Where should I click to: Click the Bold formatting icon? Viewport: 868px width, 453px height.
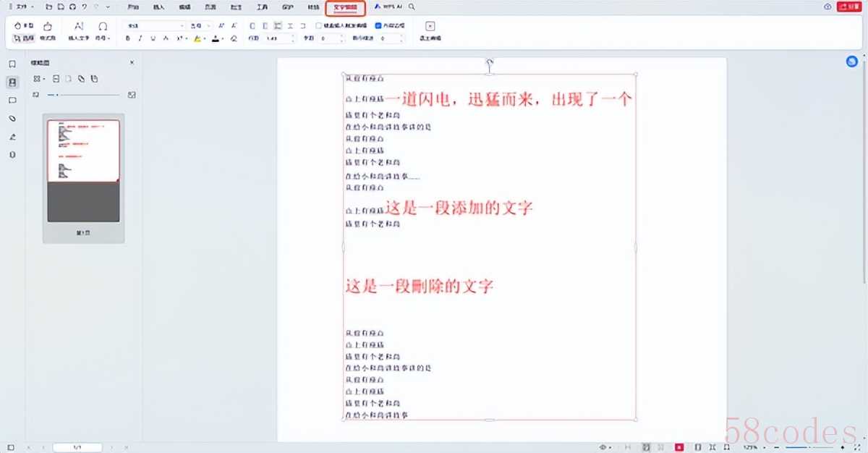(128, 38)
